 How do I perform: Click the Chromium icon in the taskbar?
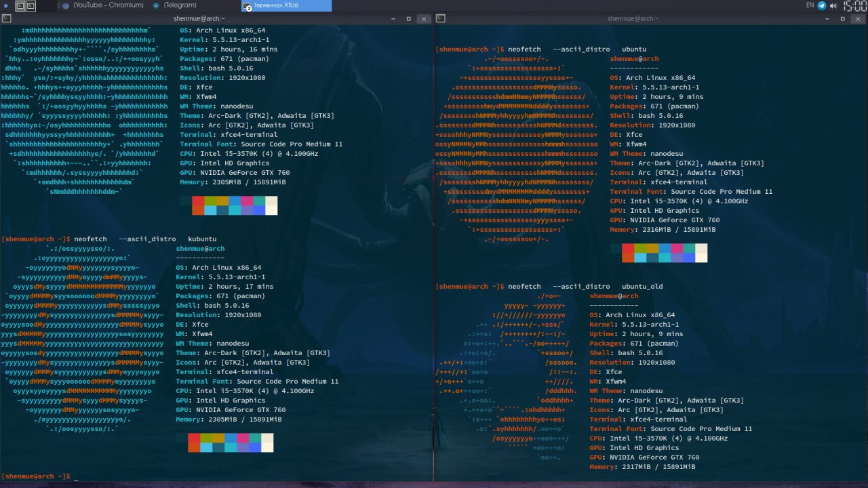click(66, 5)
